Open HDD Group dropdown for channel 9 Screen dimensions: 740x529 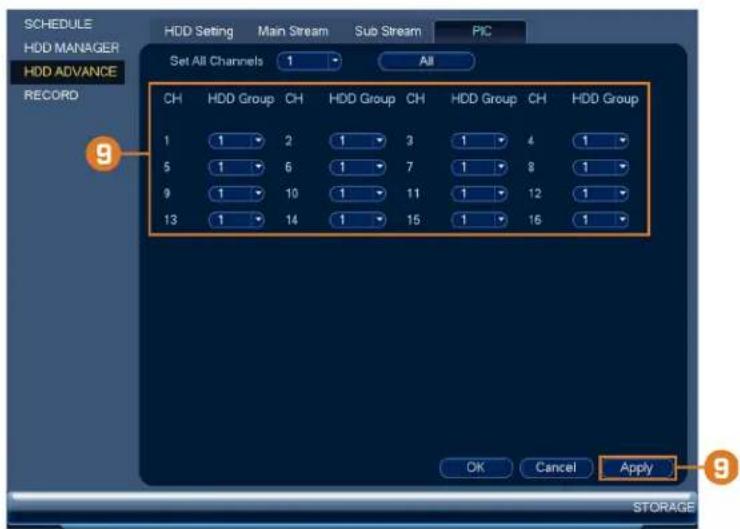tap(236, 193)
